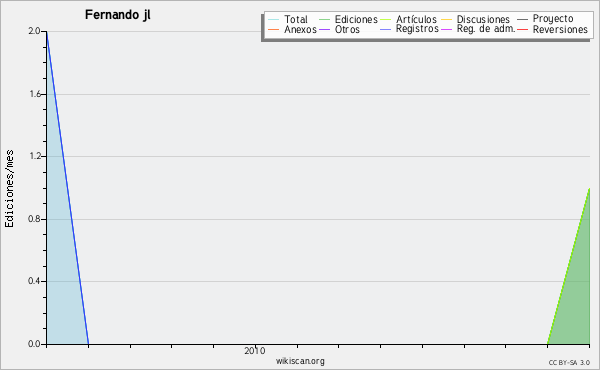Select the 'Discusiones' legend entry
The width and height of the screenshot is (600, 370).
point(483,19)
